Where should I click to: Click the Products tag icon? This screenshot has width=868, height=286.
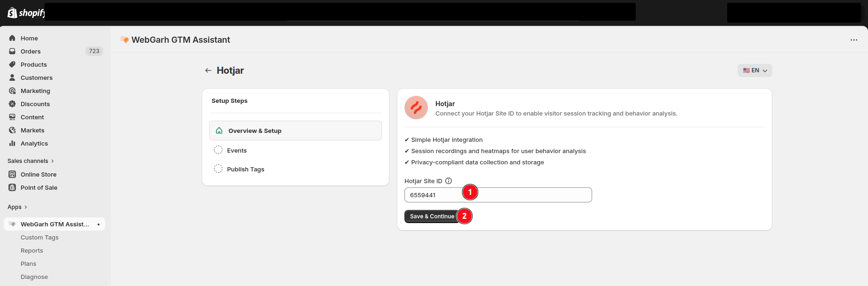(x=12, y=64)
